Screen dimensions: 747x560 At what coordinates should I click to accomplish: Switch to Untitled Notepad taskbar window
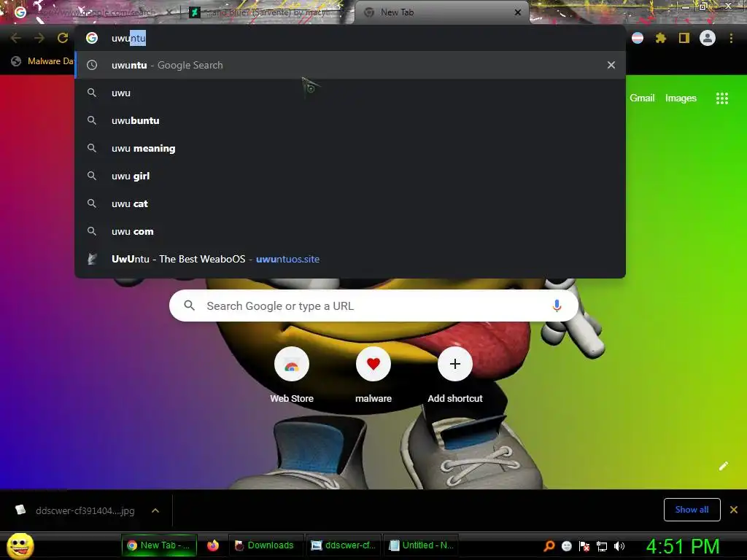coord(421,545)
